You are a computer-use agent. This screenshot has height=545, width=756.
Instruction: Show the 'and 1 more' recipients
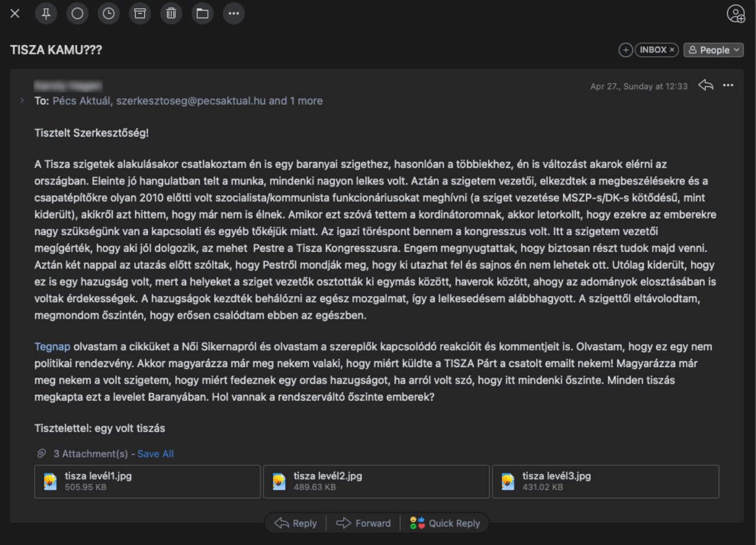(296, 101)
